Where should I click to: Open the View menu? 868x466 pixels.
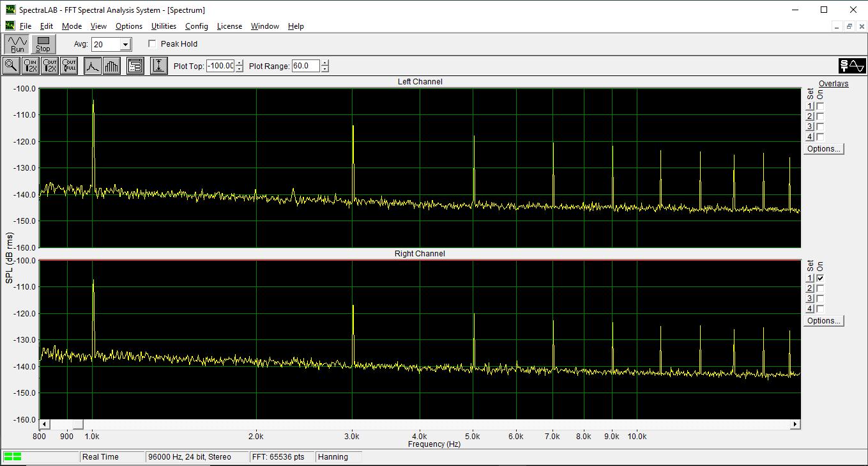tap(98, 26)
